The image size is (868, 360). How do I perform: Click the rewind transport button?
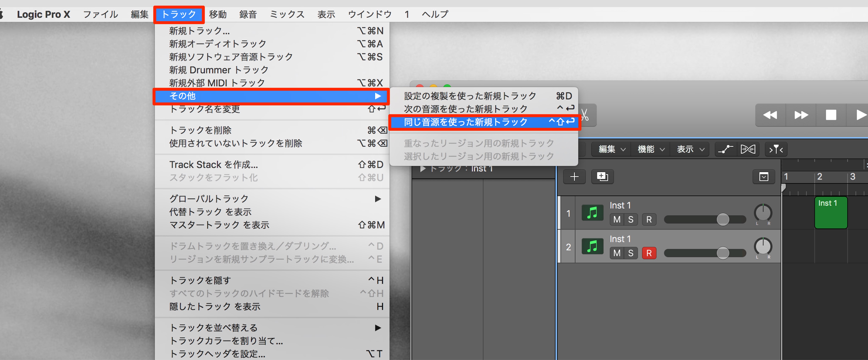pyautogui.click(x=770, y=115)
